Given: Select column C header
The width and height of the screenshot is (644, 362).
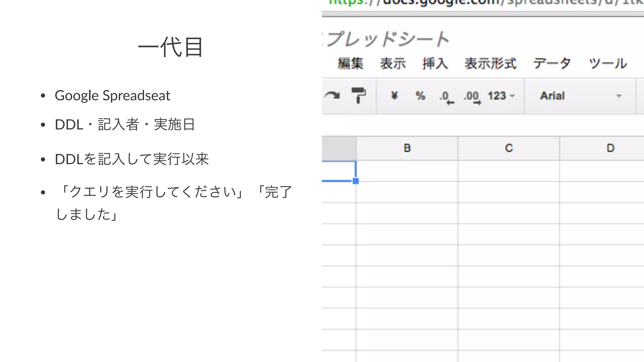Looking at the screenshot, I should 509,148.
